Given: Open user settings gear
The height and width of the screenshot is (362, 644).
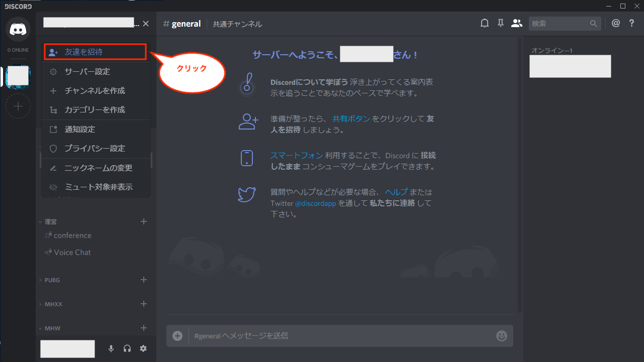Looking at the screenshot, I should click(x=143, y=348).
